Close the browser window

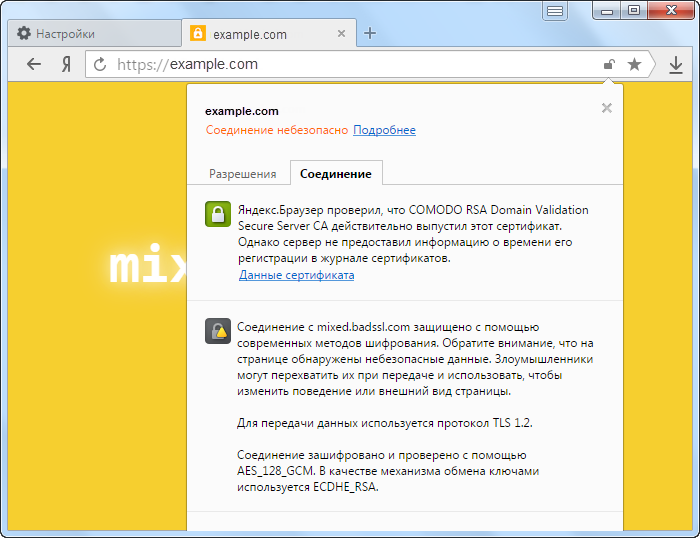[671, 10]
